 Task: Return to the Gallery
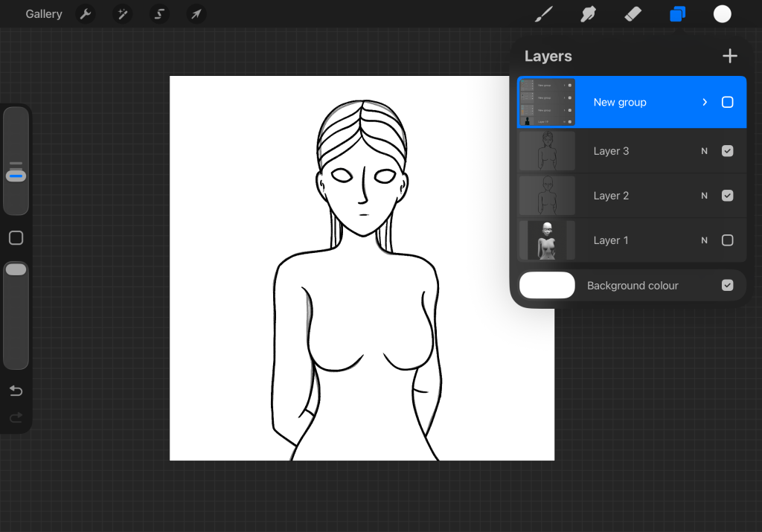point(43,14)
